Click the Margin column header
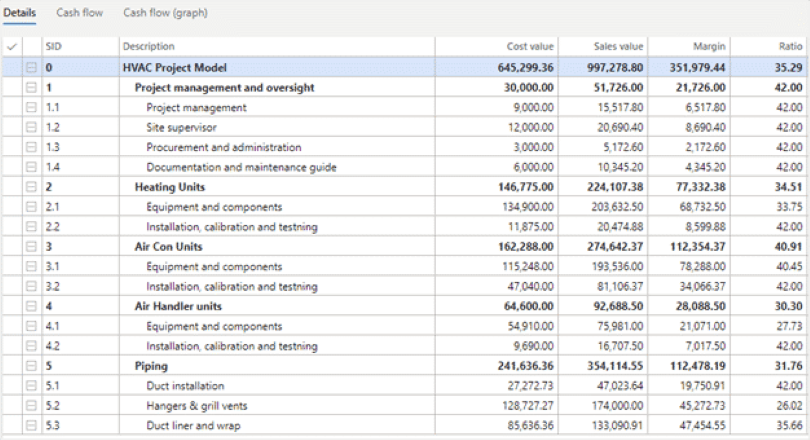810x440 pixels. click(709, 47)
